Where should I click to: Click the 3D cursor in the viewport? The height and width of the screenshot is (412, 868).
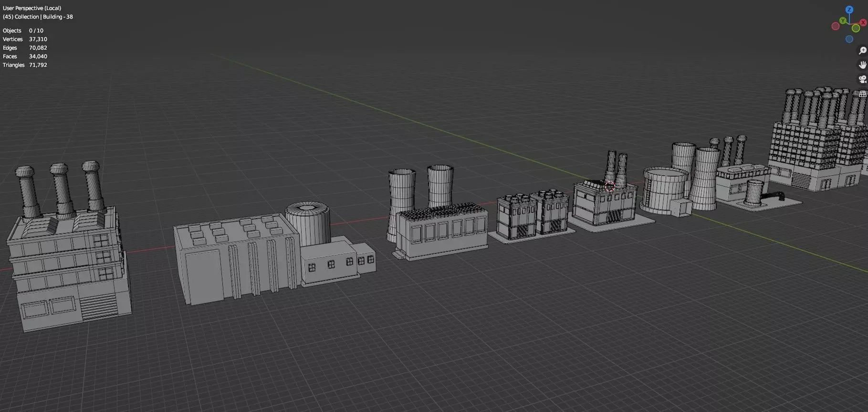pos(610,186)
